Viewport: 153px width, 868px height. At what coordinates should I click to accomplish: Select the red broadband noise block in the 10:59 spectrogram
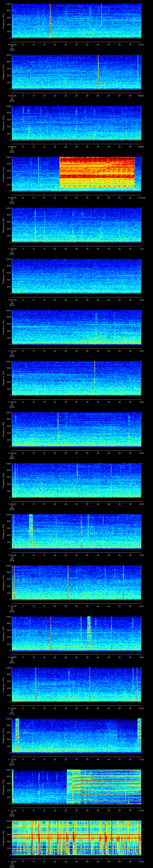click(x=97, y=172)
